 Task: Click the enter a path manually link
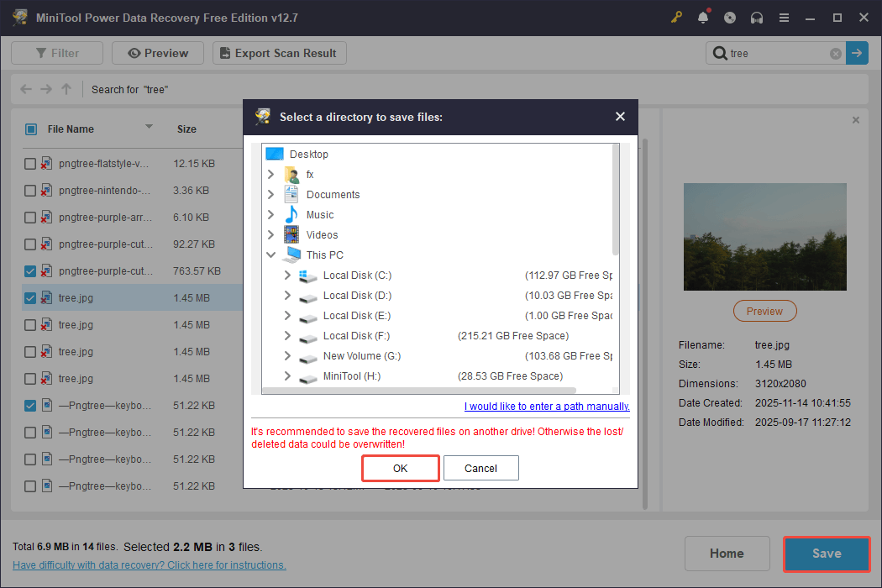[x=546, y=406]
